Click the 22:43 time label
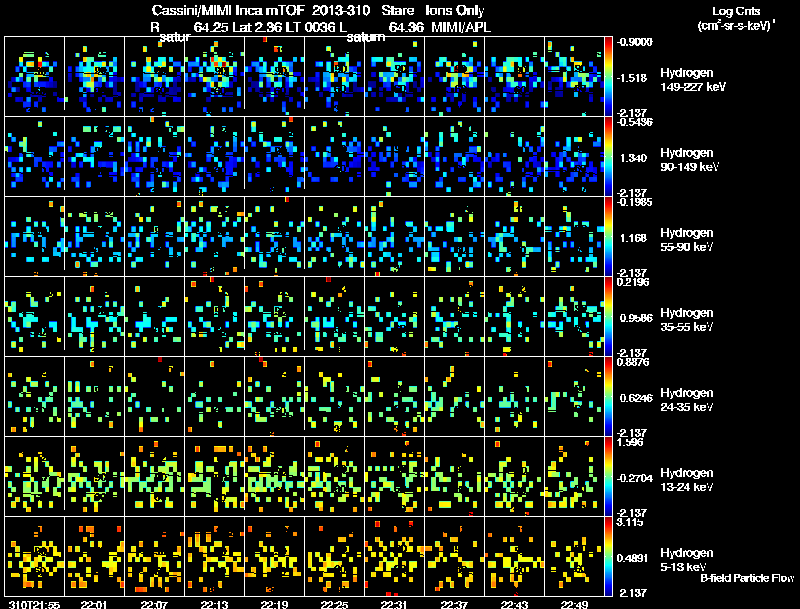 tap(514, 604)
